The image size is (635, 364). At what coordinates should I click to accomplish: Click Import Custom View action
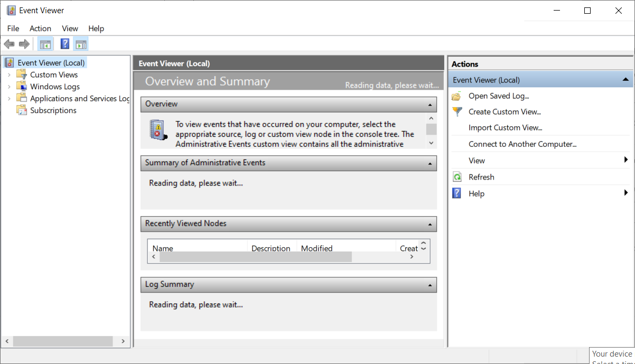505,128
